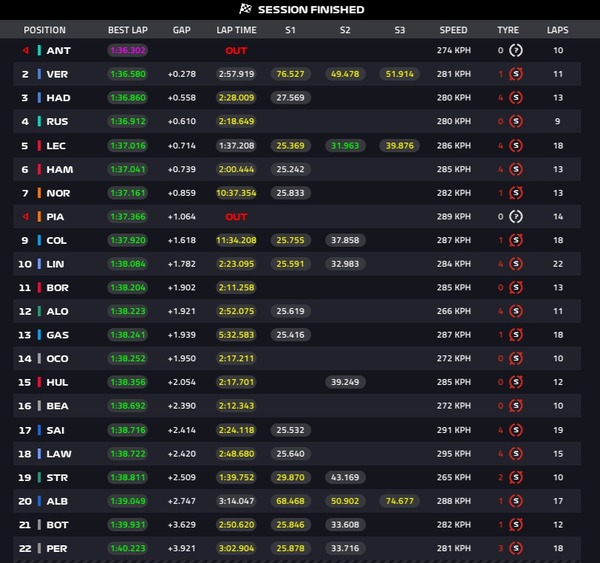The height and width of the screenshot is (563, 600).
Task: Click the soft tyre icon in LAW row
Action: coord(515,454)
